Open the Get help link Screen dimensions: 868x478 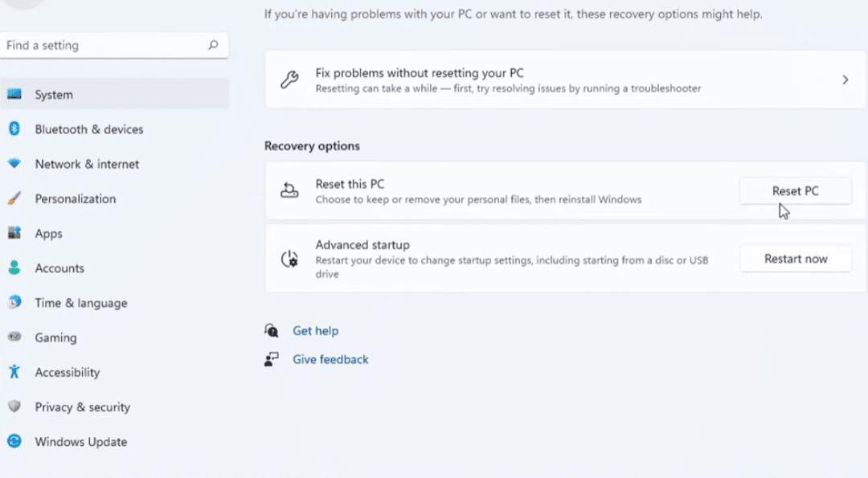tap(316, 331)
